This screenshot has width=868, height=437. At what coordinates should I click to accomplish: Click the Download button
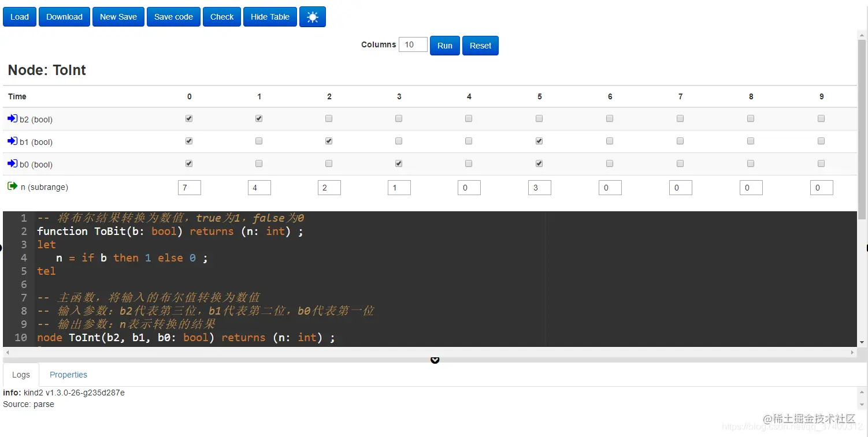pyautogui.click(x=64, y=17)
